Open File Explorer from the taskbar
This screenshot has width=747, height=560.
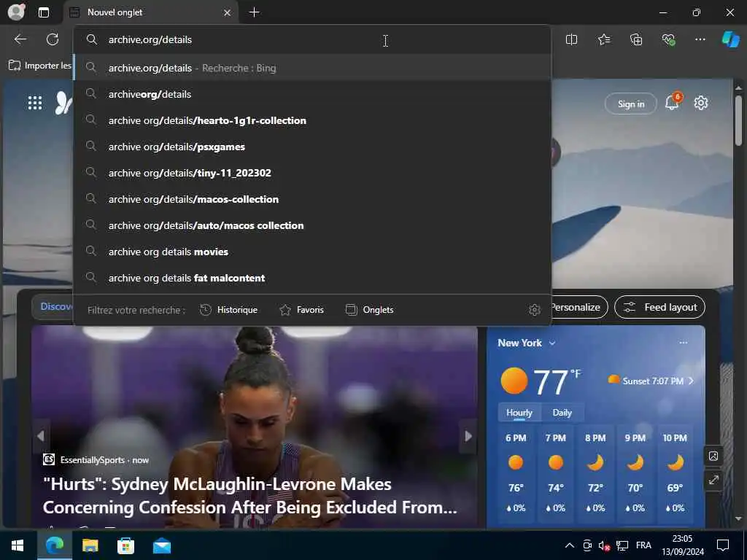point(90,545)
